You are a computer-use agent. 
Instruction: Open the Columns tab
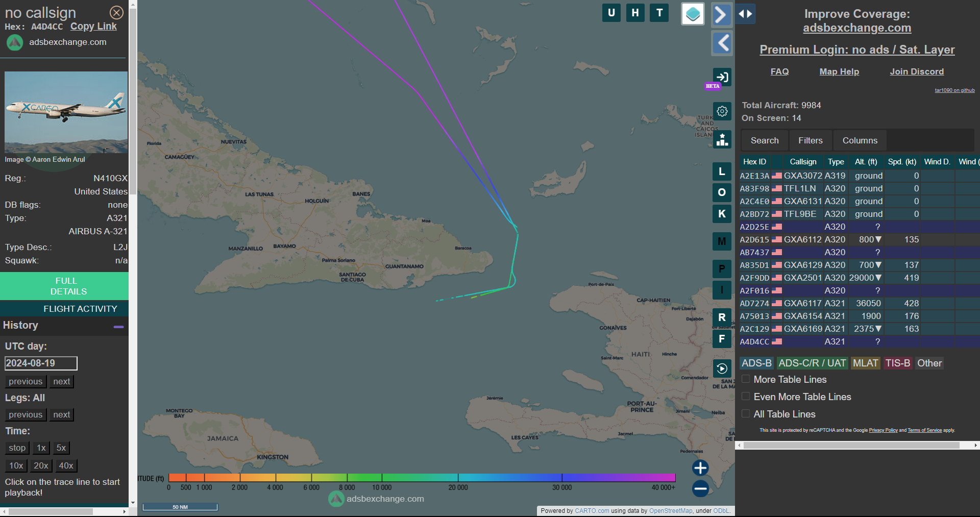860,140
